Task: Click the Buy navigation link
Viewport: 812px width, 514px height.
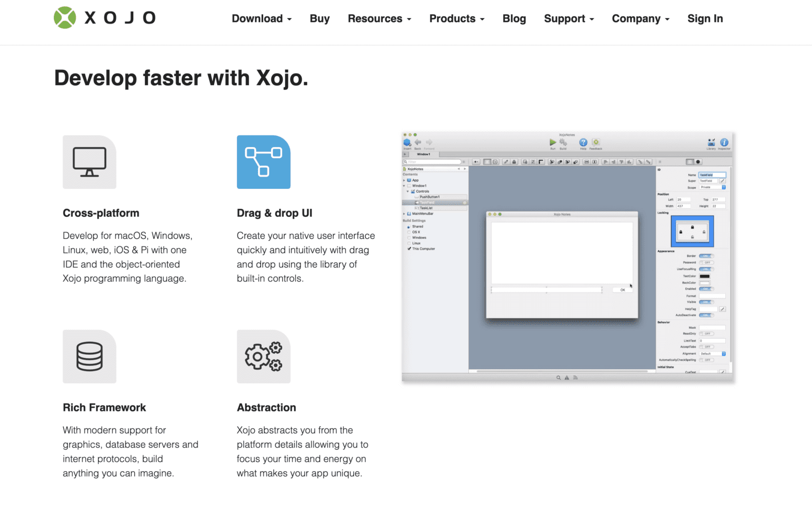Action: coord(319,19)
